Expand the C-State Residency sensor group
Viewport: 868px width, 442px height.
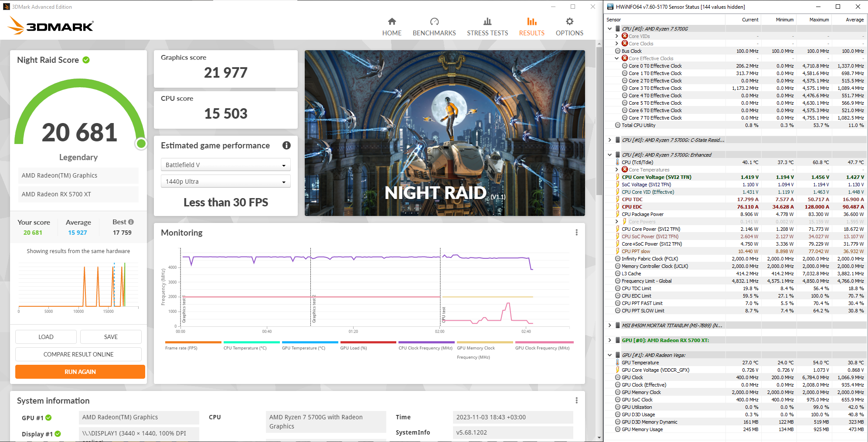(609, 140)
